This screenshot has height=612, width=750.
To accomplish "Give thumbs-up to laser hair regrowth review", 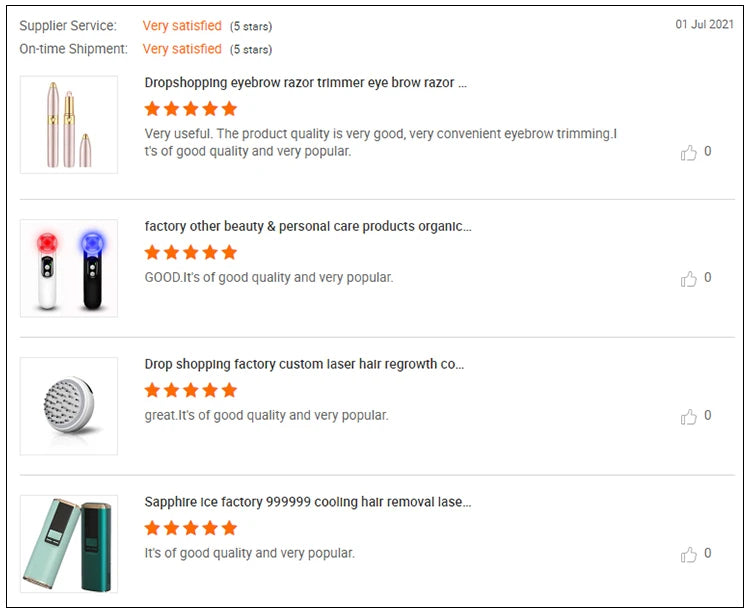I will (x=689, y=416).
